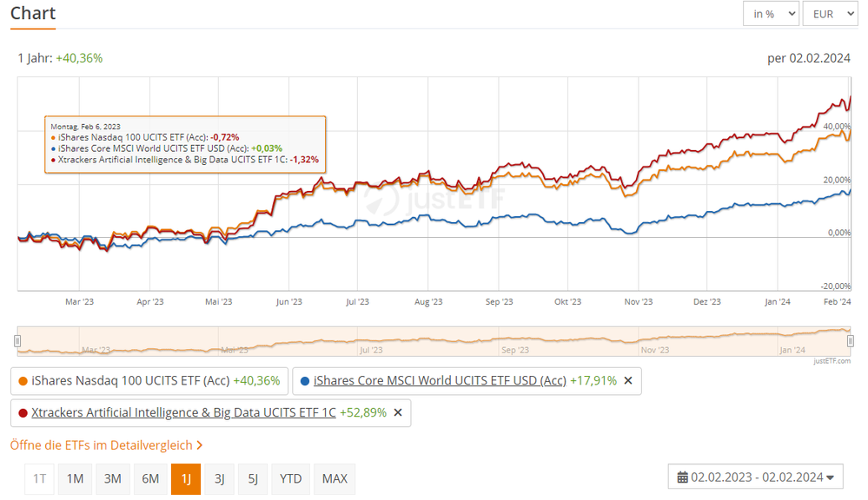The image size is (868, 500).
Task: Open the iShares Core MSCI World link
Action: (x=441, y=380)
